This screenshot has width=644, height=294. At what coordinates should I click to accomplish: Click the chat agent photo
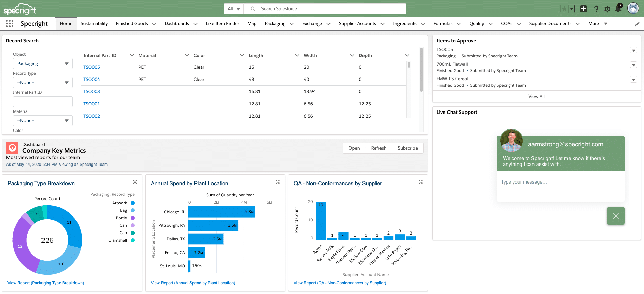click(x=511, y=140)
